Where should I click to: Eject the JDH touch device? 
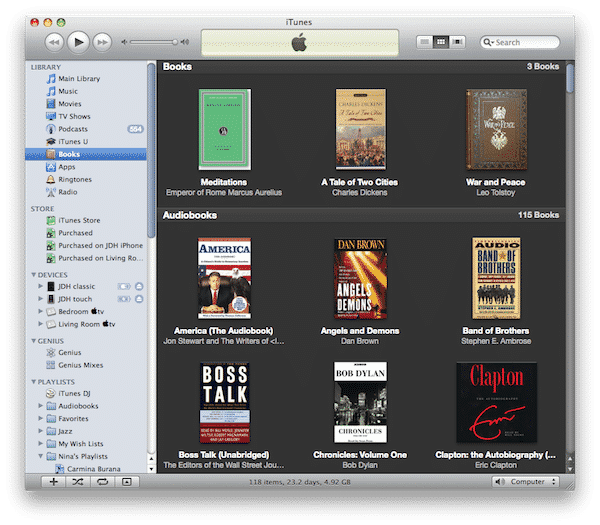pyautogui.click(x=139, y=299)
